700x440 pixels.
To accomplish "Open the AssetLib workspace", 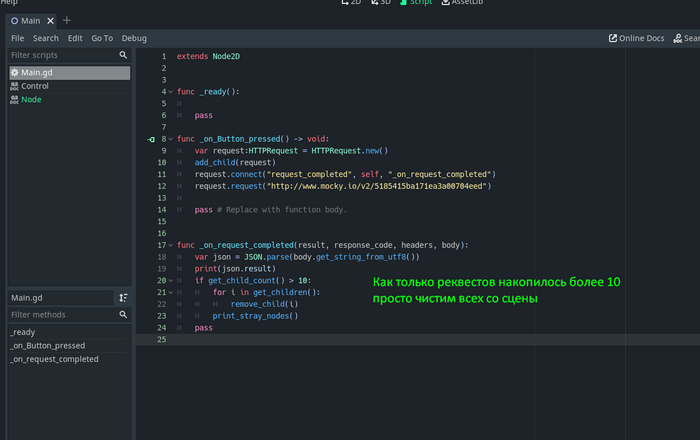I will (461, 3).
